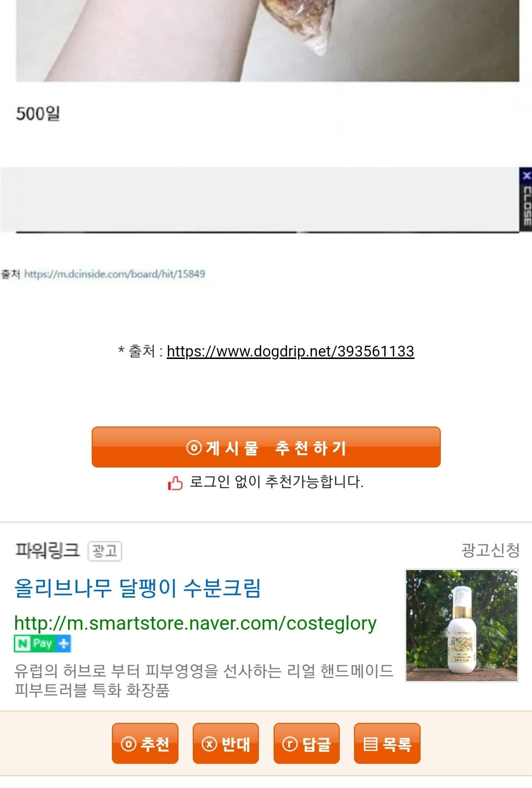The height and width of the screenshot is (788, 532).
Task: Click the 추천 button in bottom bar
Action: click(145, 743)
